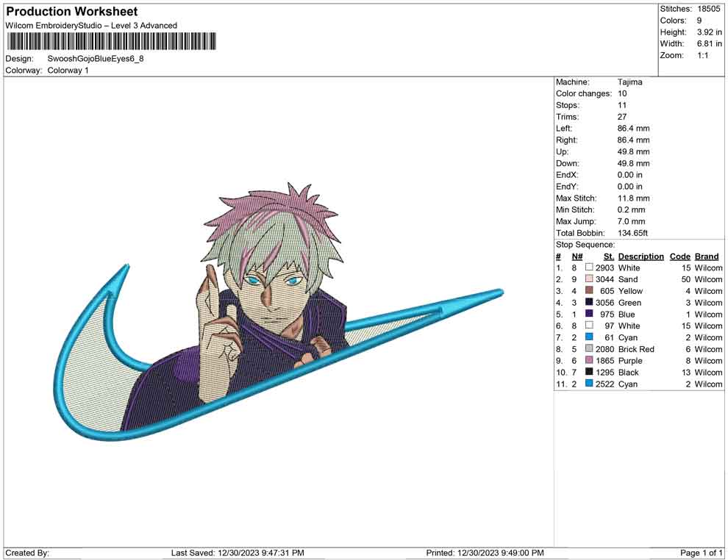Click the Color changes value 10
This screenshot has height=560, width=728.
point(622,94)
